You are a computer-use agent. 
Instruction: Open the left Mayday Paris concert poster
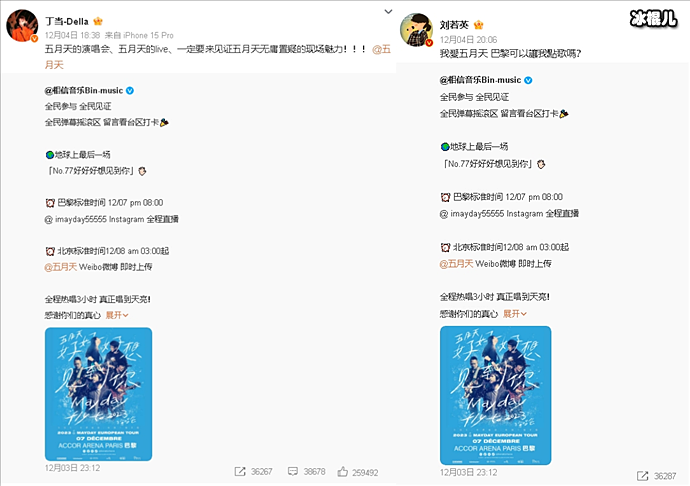click(x=99, y=394)
